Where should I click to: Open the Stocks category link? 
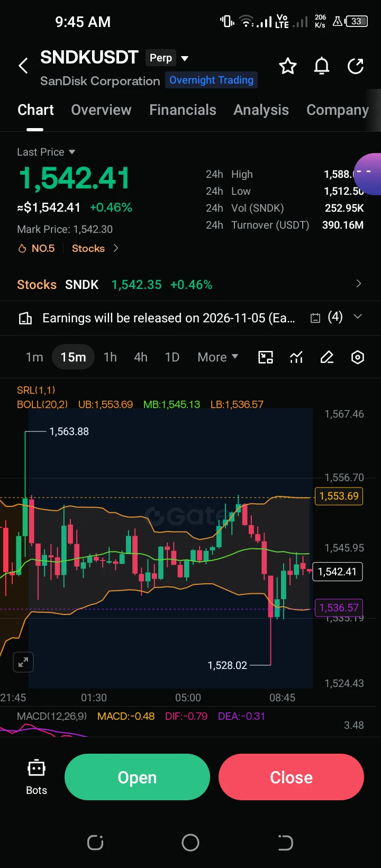pos(95,248)
